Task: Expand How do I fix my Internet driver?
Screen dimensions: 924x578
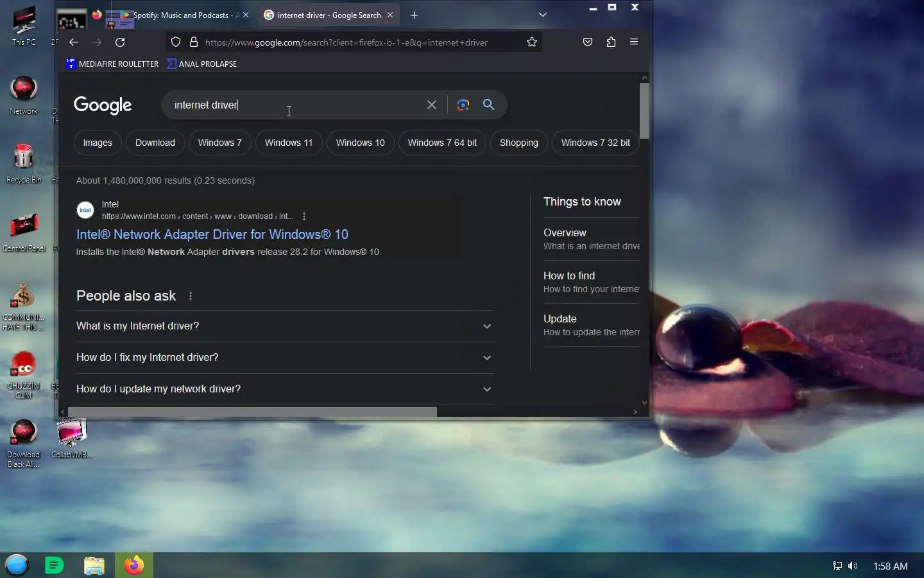Action: pos(285,358)
